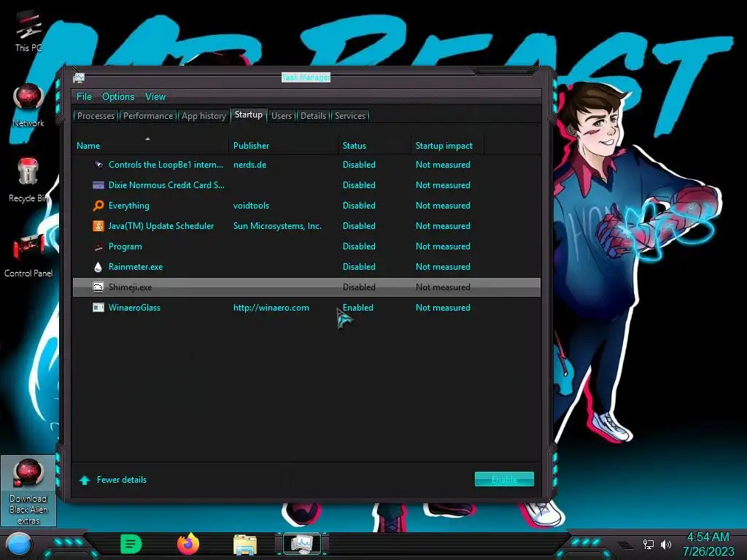Select Dixie Normous Credit Card S... entry
Screen dimensions: 747x560
coord(167,185)
